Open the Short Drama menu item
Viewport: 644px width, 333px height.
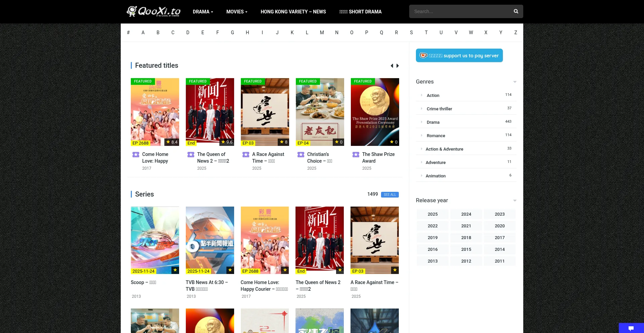[x=360, y=12]
